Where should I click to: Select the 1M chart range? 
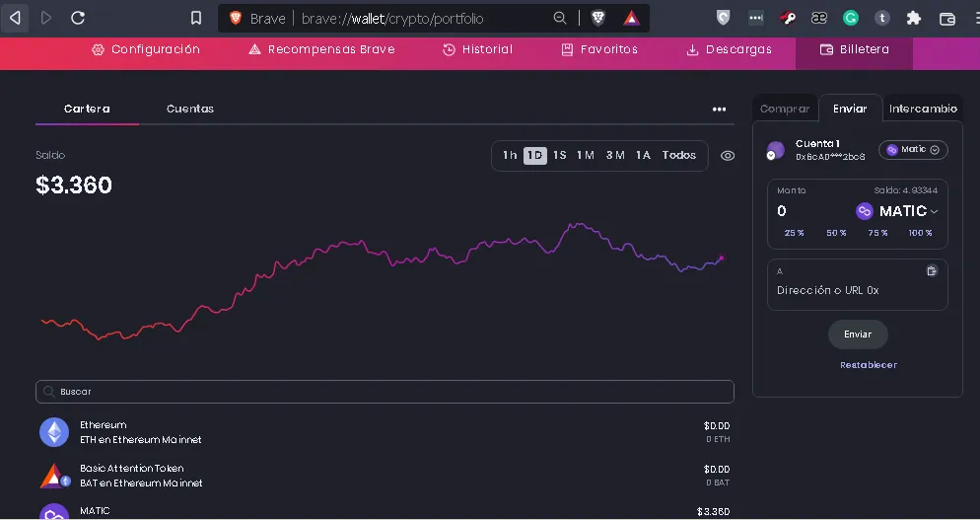(586, 155)
